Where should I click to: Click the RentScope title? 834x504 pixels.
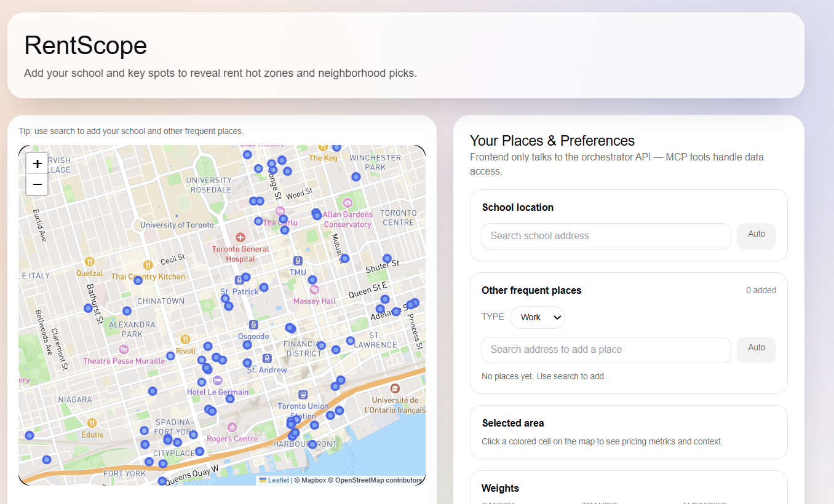coord(85,46)
